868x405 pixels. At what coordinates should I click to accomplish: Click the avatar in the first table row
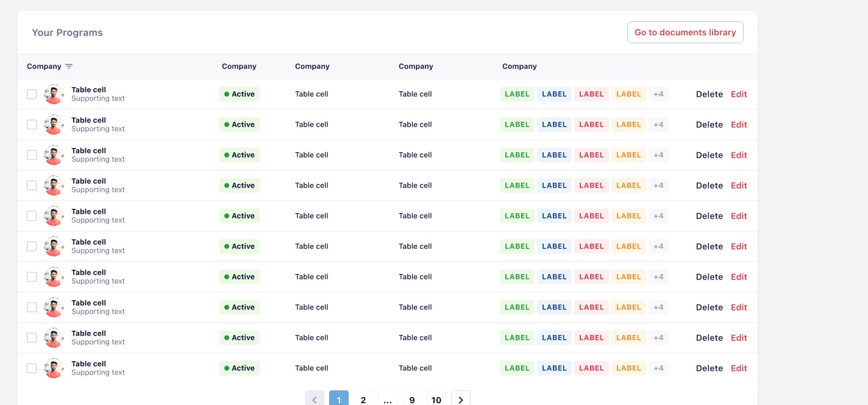coord(54,94)
